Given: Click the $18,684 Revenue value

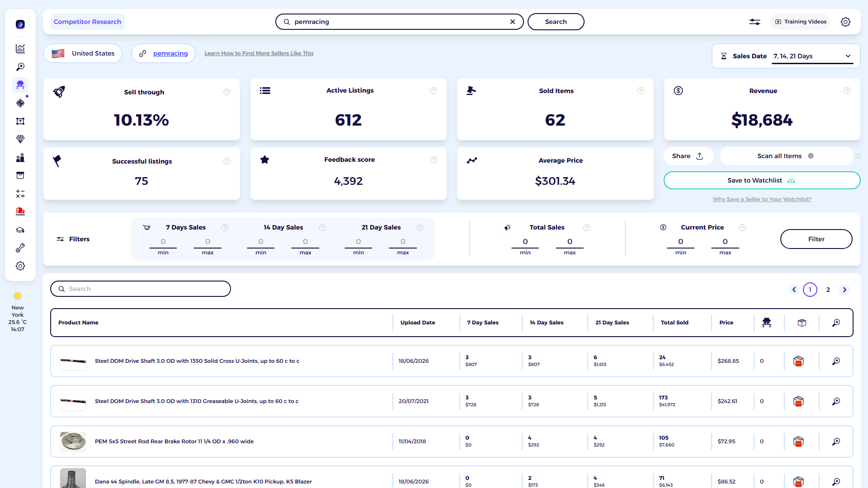Looking at the screenshot, I should point(762,120).
